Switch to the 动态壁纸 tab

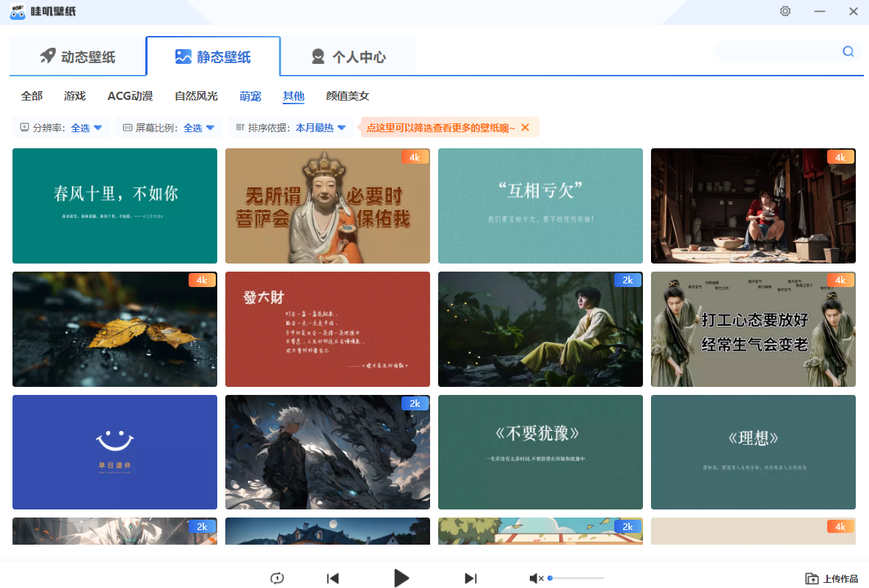click(76, 55)
